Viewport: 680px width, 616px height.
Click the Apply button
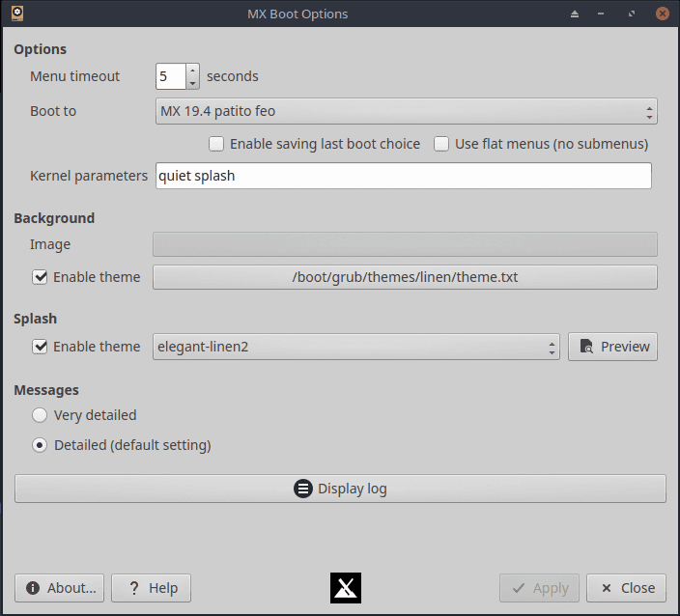[x=539, y=588]
